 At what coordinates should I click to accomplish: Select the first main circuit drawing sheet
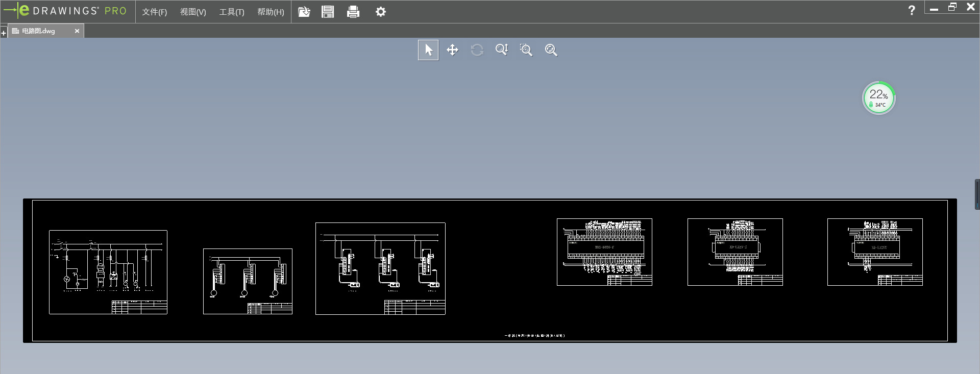pos(108,272)
